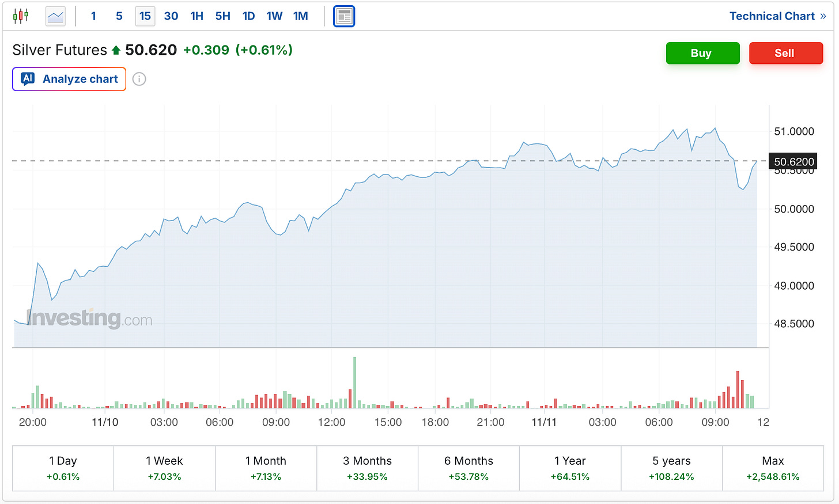Choose the 1D chart interval
839x504 pixels.
click(x=249, y=16)
